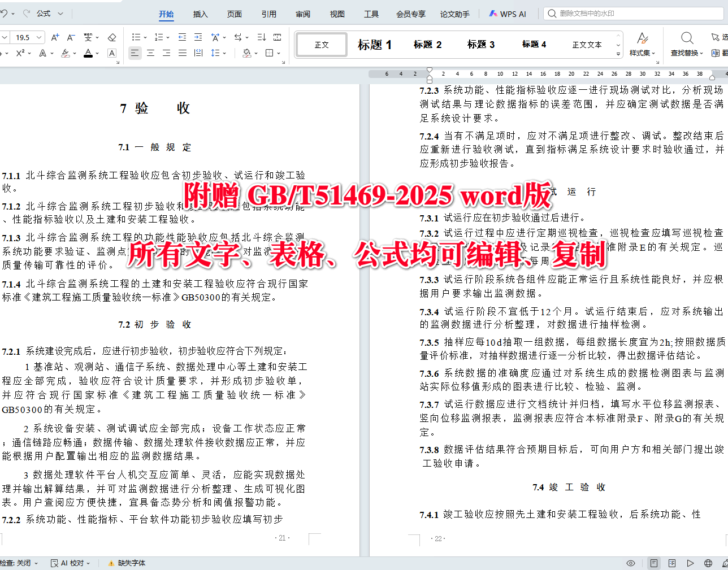Expand the 公式 quick access dropdown

[x=60, y=14]
